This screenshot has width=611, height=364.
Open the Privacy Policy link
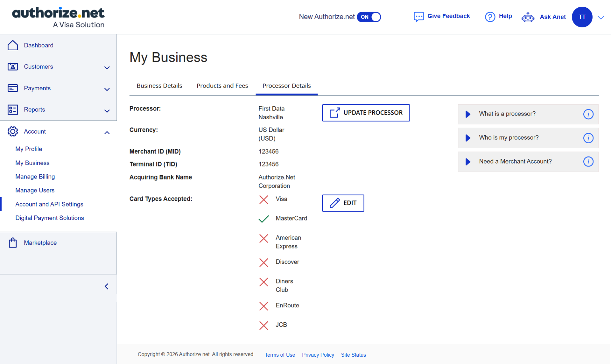point(318,355)
